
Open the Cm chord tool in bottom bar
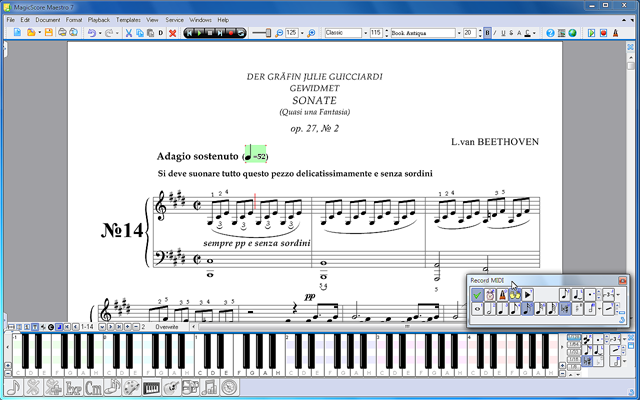tap(93, 387)
